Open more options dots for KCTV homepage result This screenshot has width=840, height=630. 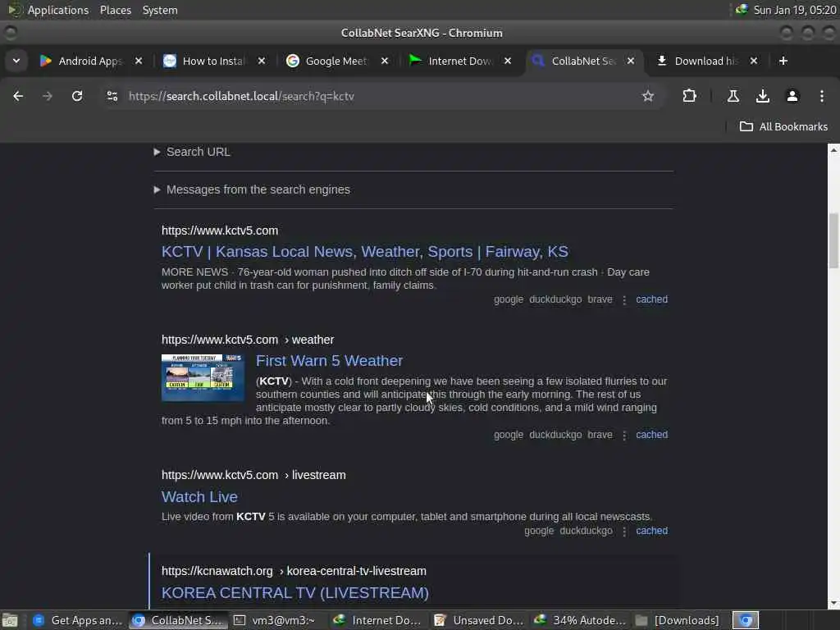click(624, 300)
